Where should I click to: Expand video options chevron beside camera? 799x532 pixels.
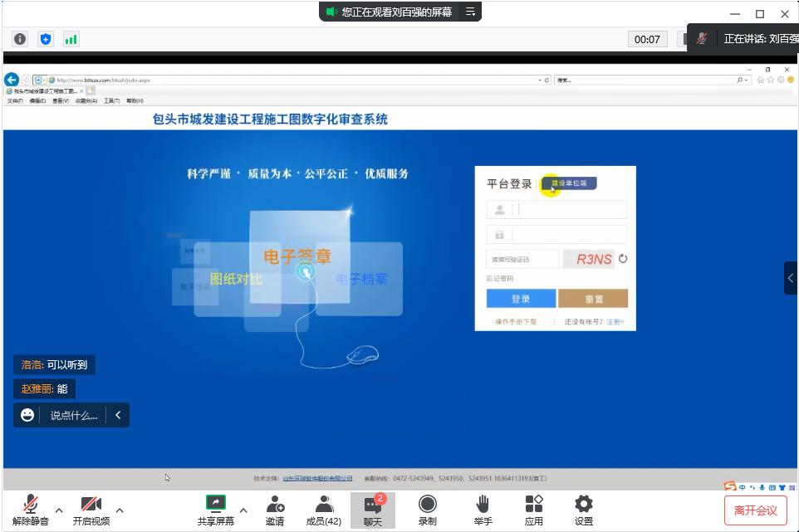point(120,512)
